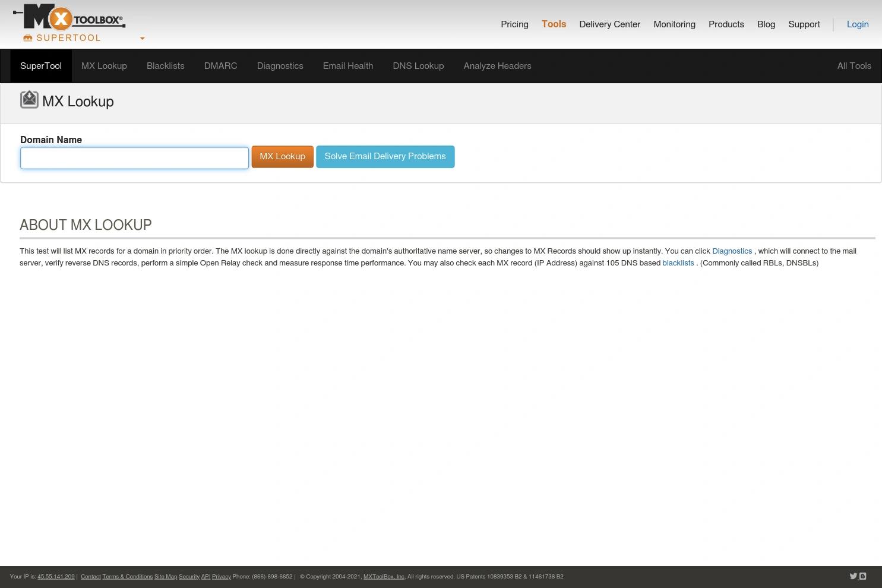Click the MXToolBox, Inc footer link
The height and width of the screenshot is (588, 882).
point(384,577)
